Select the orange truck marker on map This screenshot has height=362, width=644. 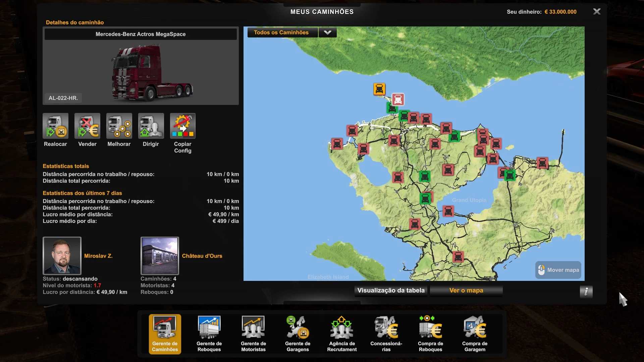pyautogui.click(x=379, y=89)
